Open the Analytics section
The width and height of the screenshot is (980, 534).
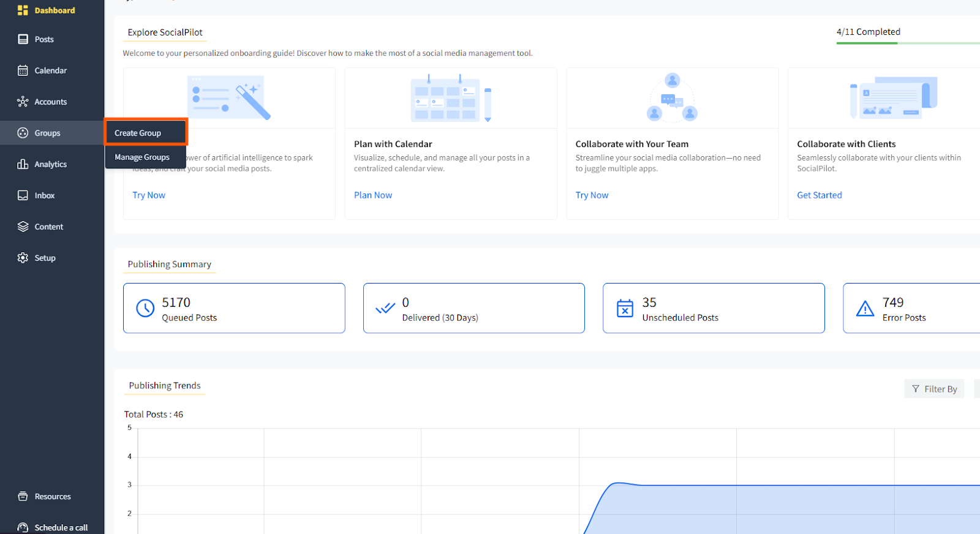pos(52,164)
